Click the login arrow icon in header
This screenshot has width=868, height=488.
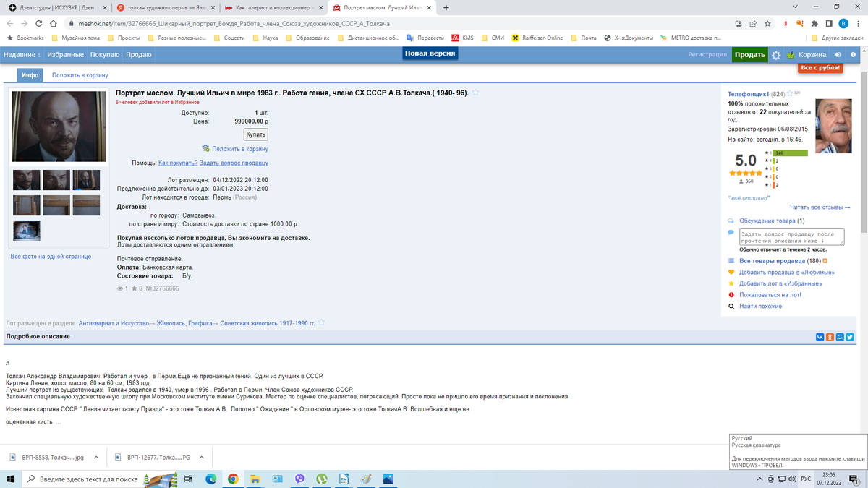tap(837, 55)
